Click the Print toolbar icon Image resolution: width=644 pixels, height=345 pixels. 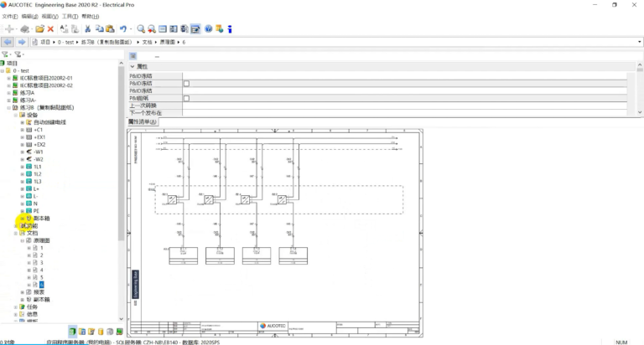(24, 29)
